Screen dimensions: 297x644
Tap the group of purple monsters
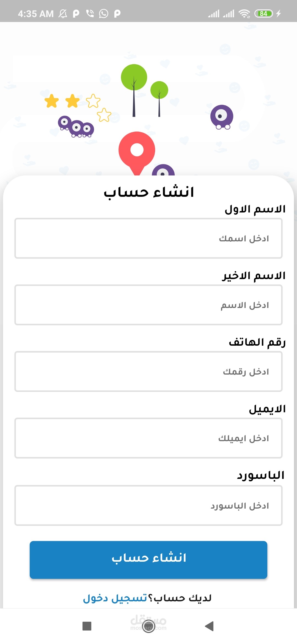76,127
